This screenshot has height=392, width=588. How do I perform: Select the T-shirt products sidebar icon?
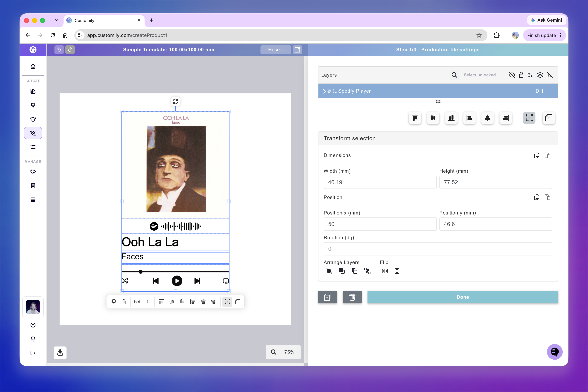(33, 119)
